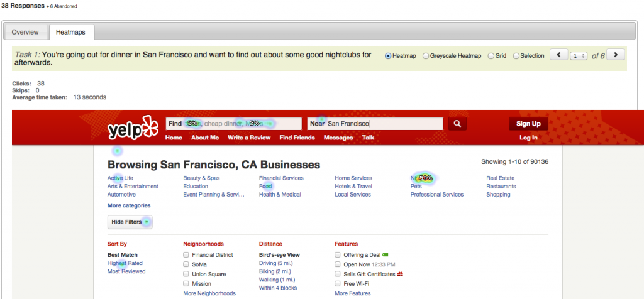This screenshot has height=299, width=644.
Task: Click in the Near San Francisco field
Action: [375, 124]
